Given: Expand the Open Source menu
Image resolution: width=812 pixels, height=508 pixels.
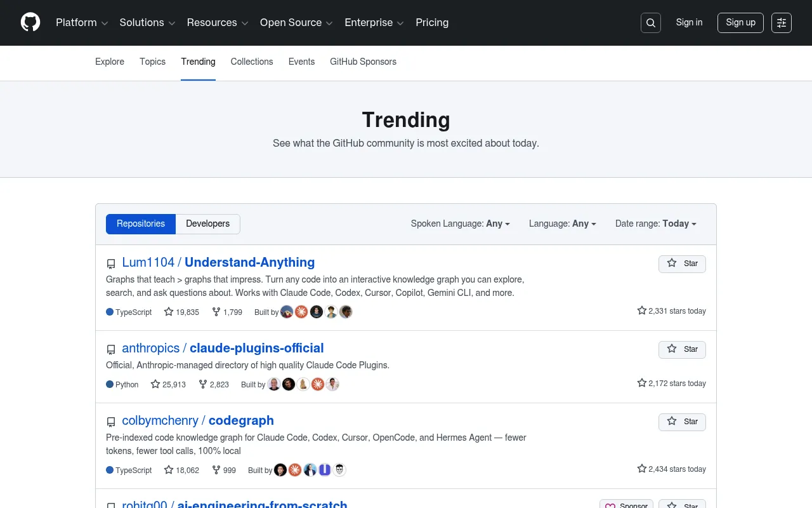Looking at the screenshot, I should pos(296,22).
